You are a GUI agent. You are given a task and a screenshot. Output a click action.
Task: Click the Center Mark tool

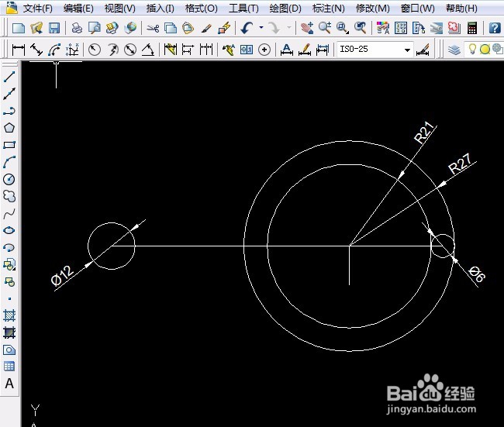pyautogui.click(x=264, y=50)
